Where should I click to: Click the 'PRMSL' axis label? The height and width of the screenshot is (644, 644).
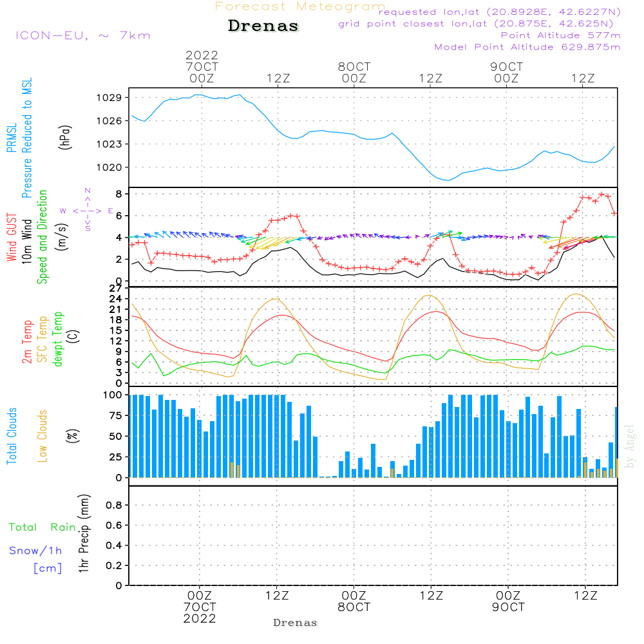pos(12,137)
